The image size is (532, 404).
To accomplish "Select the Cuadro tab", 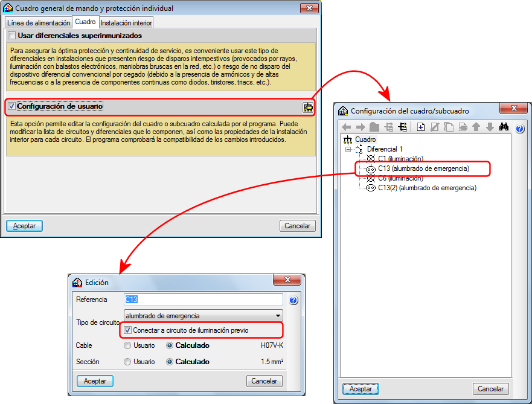I will point(86,22).
